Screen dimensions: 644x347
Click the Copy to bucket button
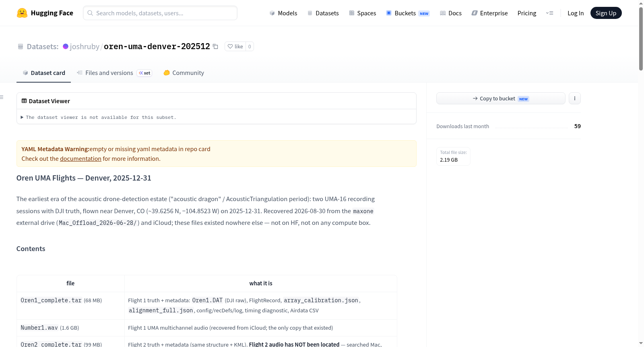point(501,98)
